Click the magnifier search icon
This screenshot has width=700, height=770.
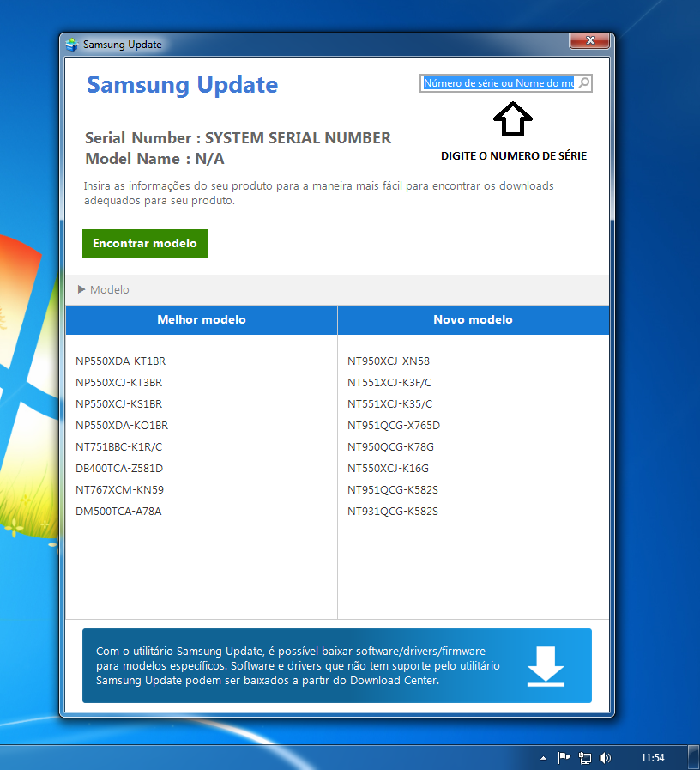[583, 83]
